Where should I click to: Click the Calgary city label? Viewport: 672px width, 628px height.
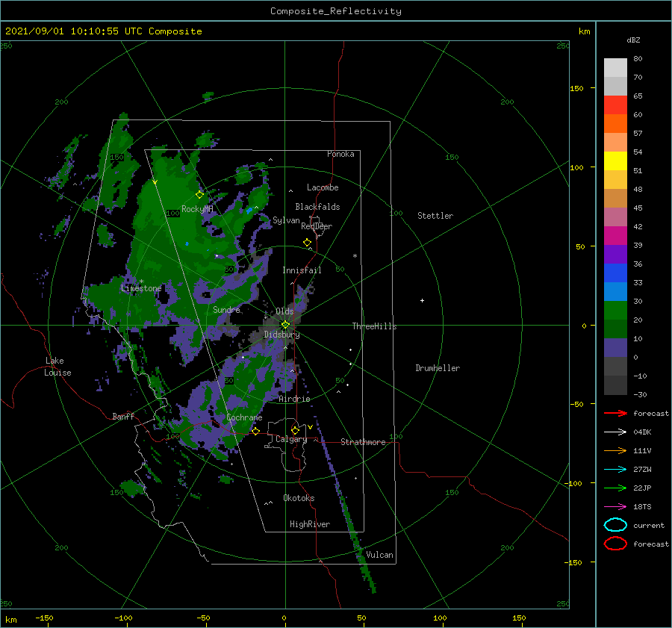pyautogui.click(x=291, y=439)
